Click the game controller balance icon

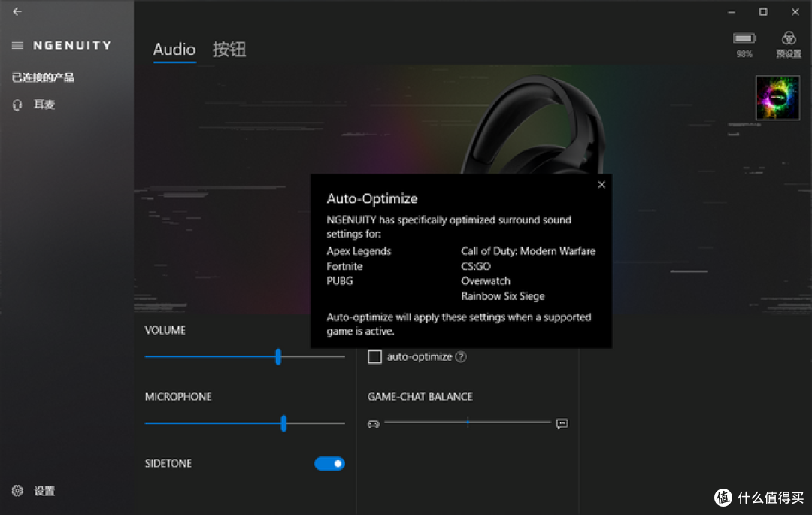click(x=374, y=424)
